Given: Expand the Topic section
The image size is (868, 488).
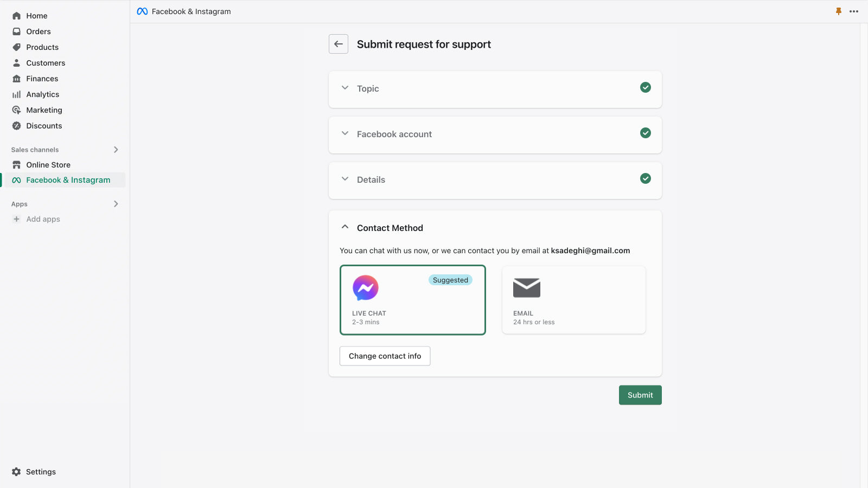Looking at the screenshot, I should [x=346, y=88].
